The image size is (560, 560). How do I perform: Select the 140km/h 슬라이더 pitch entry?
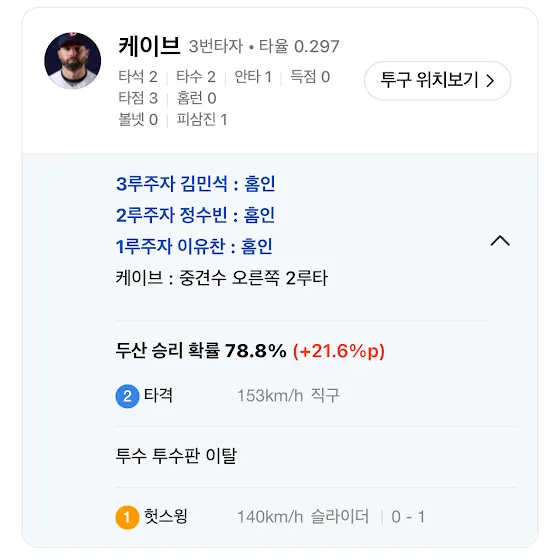pos(303,517)
